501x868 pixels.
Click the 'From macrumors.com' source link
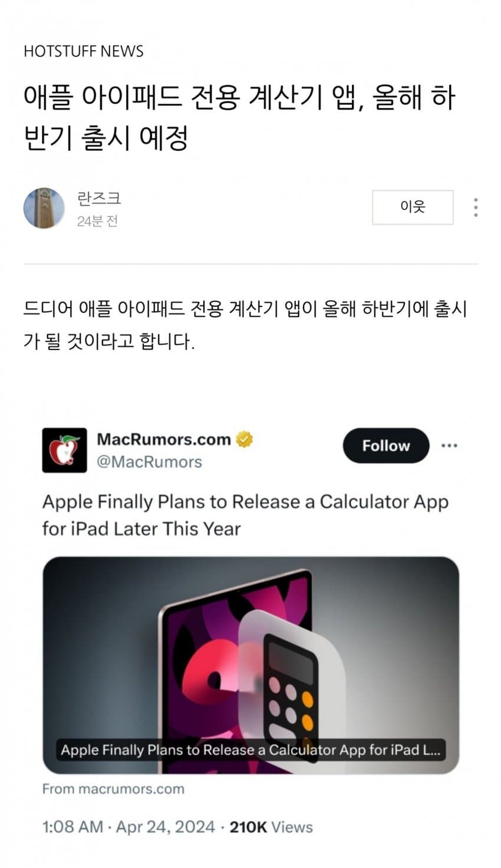[x=113, y=789]
